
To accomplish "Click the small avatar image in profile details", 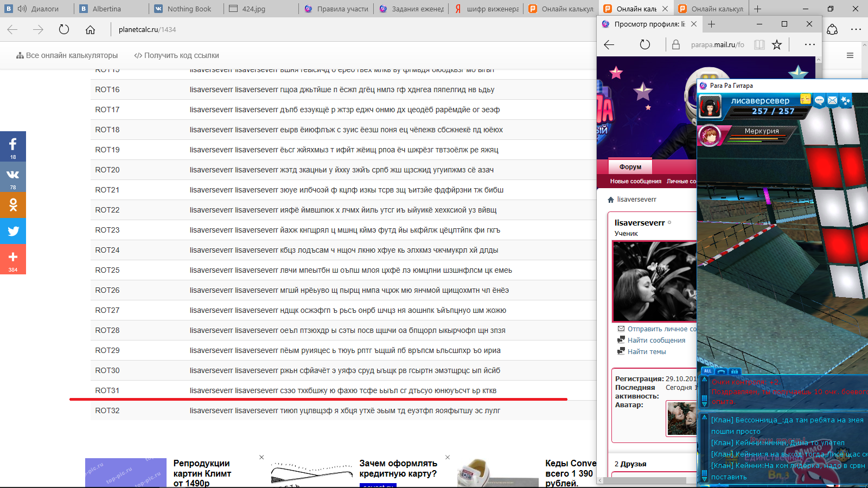I will pos(681,418).
